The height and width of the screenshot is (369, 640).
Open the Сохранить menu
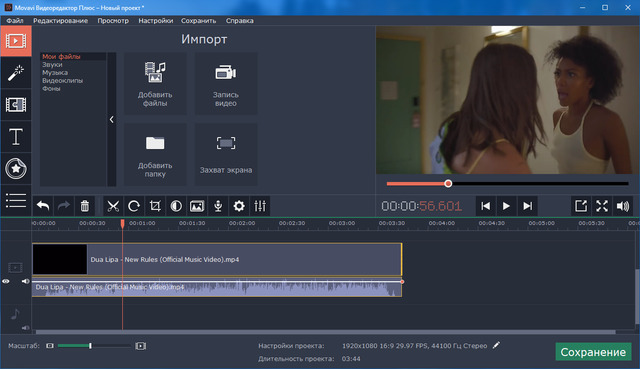click(198, 21)
